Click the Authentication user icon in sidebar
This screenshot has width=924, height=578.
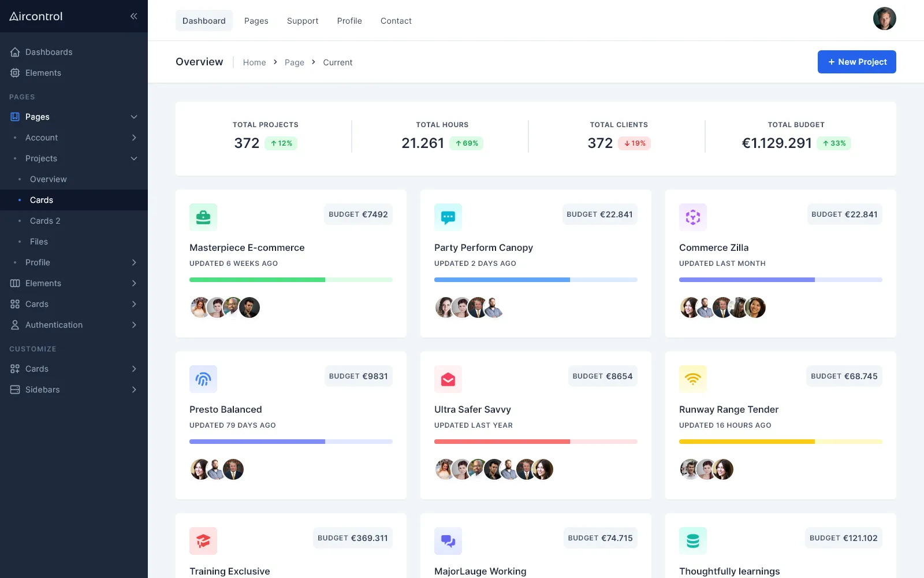coord(15,325)
